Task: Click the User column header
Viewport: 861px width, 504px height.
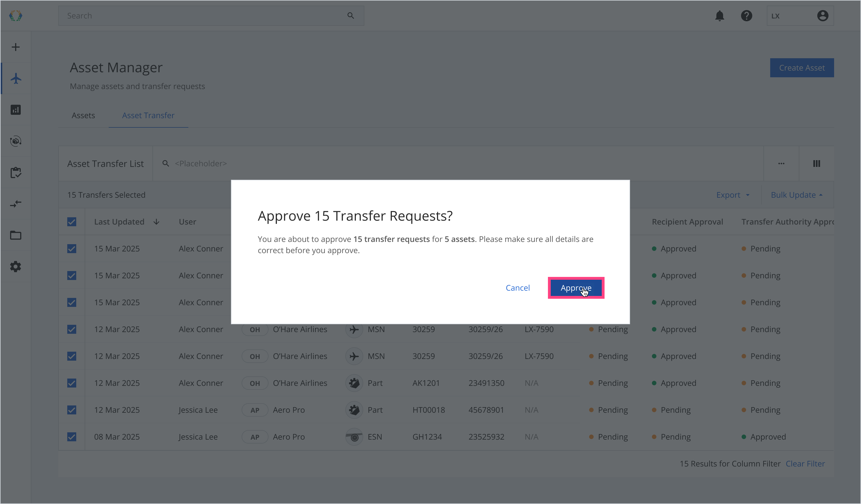Action: coord(188,222)
